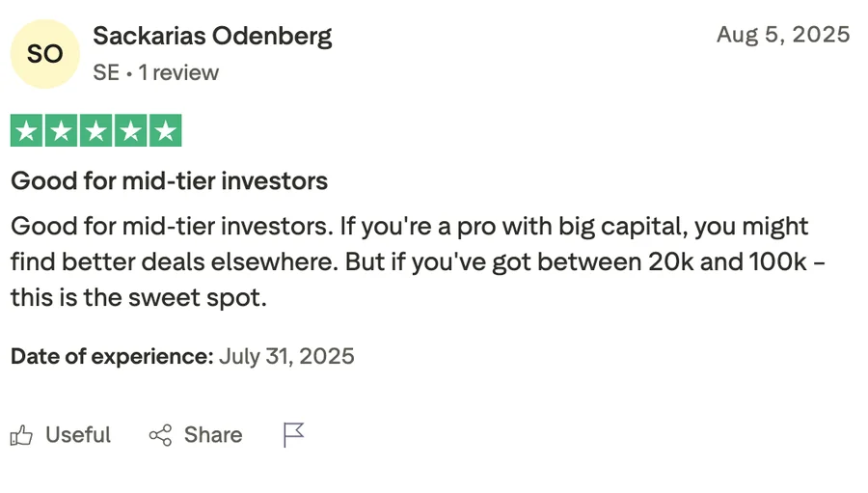Click the thumbs-up Useful icon
The width and height of the screenshot is (868, 493).
[x=21, y=435]
